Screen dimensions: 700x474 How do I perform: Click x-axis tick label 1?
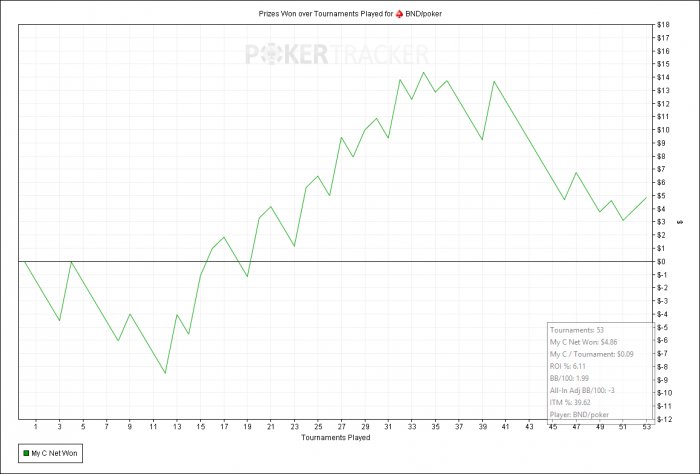coord(36,427)
